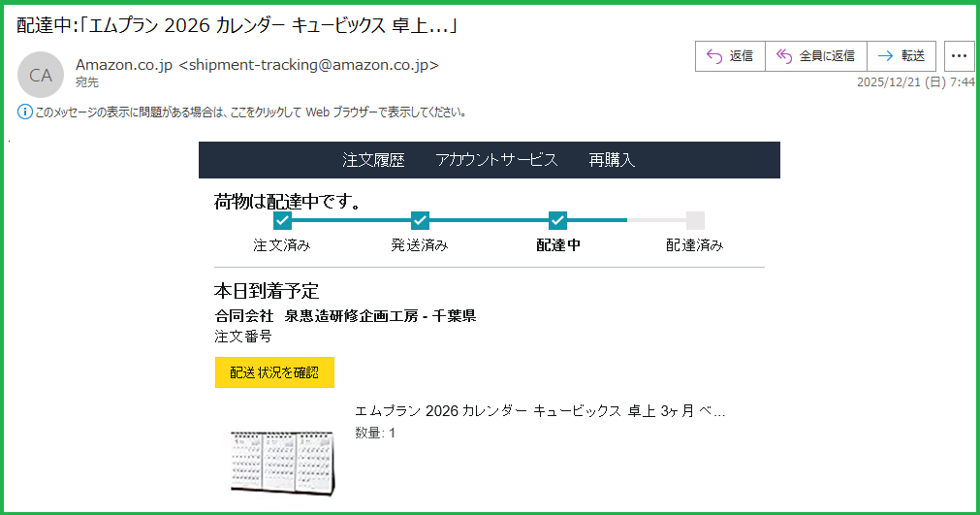Viewport: 980px width, 515px height.
Task: Click the 配達中 checkmark step
Action: (x=557, y=220)
